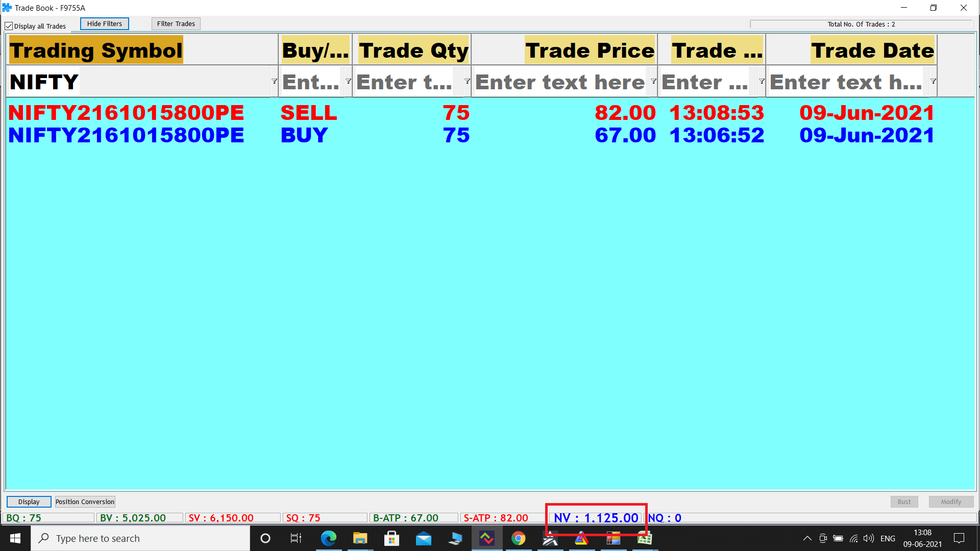Click the Display button
This screenshot has width=980, height=551.
[29, 502]
